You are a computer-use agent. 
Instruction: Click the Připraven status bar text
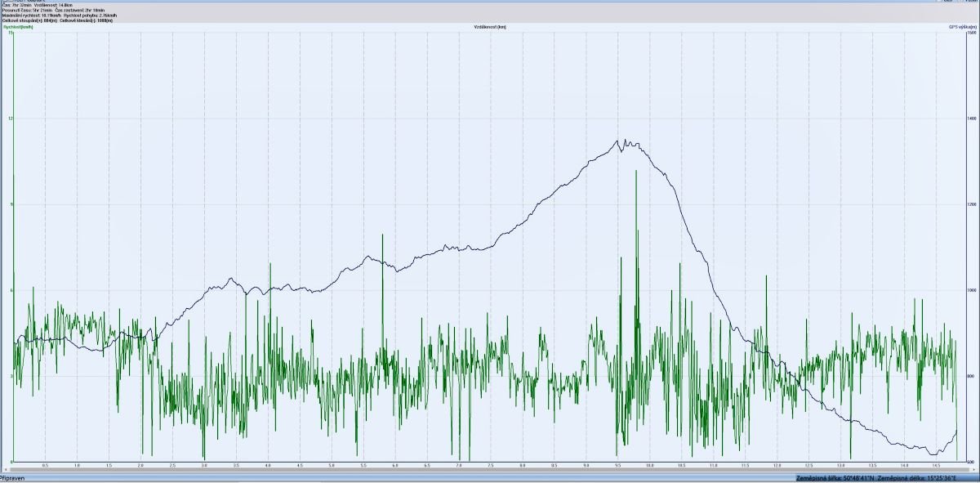pyautogui.click(x=13, y=477)
